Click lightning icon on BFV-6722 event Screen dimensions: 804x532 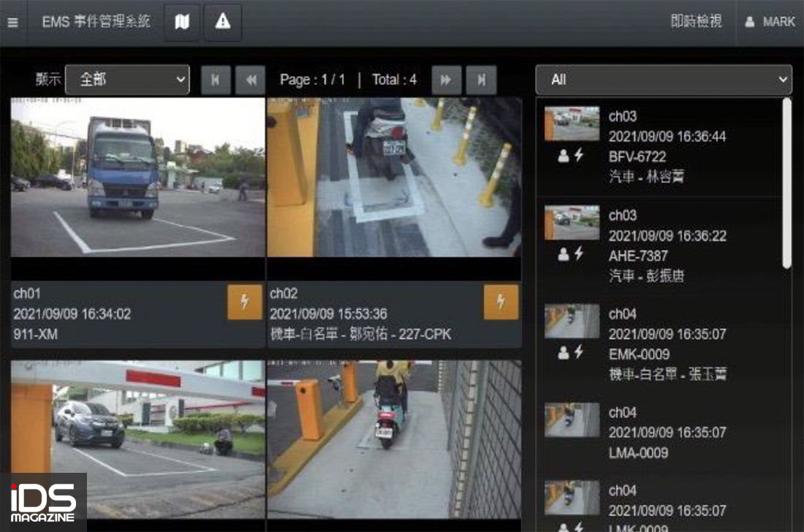(579, 155)
